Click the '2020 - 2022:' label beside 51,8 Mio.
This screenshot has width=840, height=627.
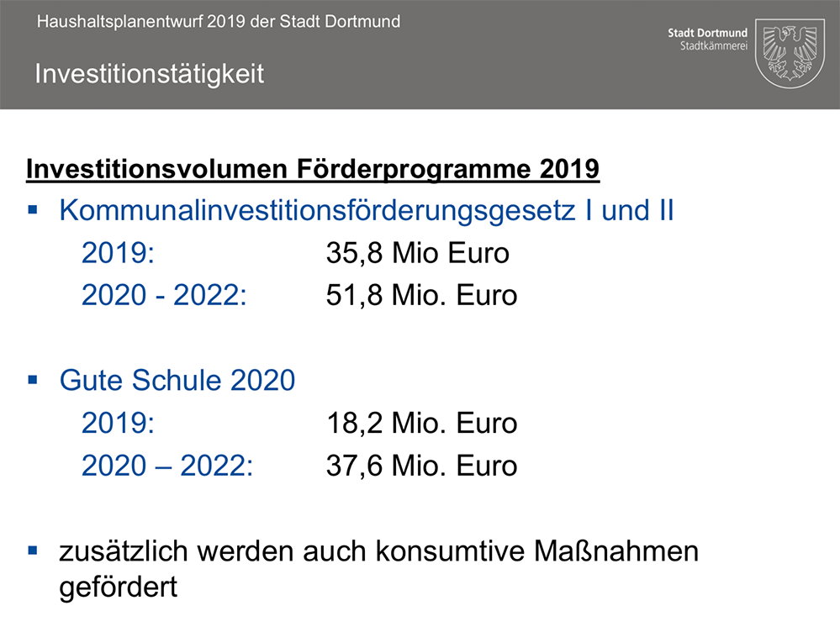coord(164,296)
